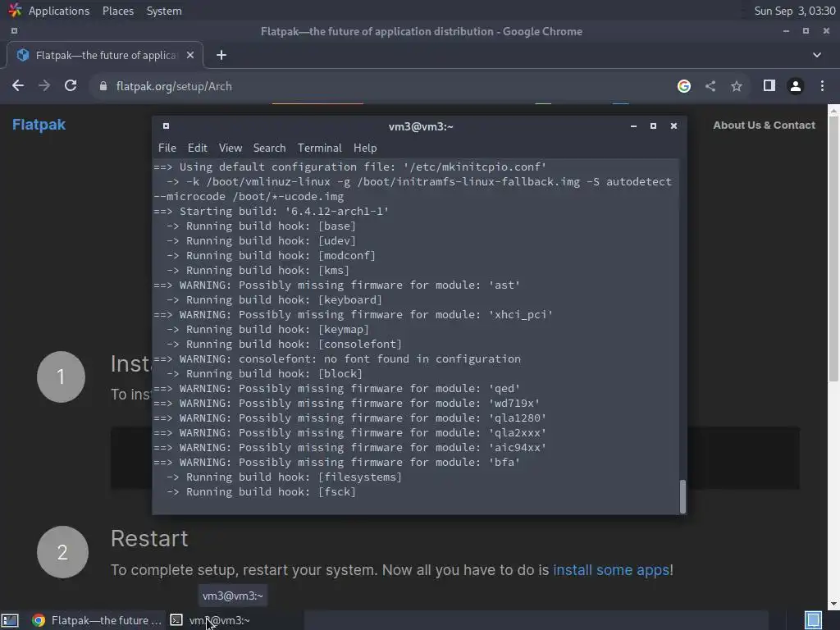
Task: Click the terminal window menu icon at title left
Action: (x=166, y=126)
